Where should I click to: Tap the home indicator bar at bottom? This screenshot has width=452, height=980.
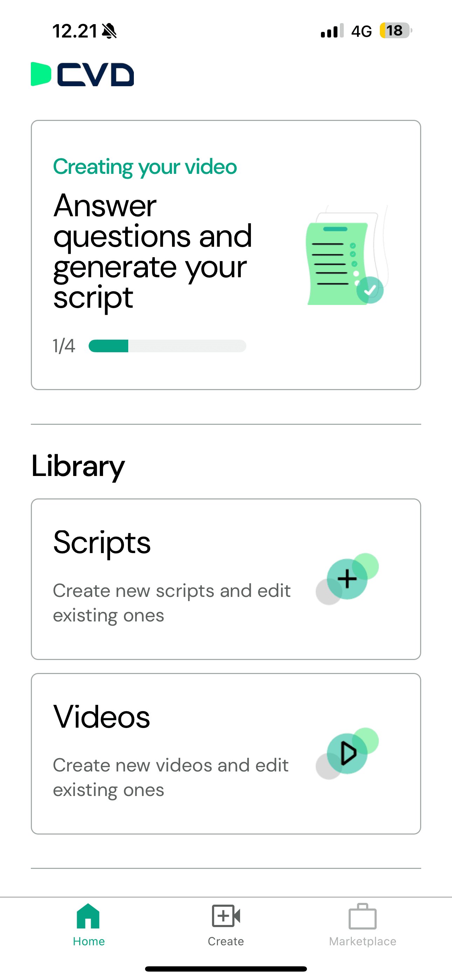pyautogui.click(x=226, y=968)
